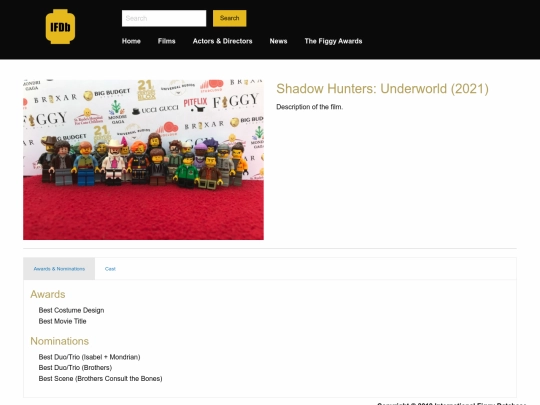Image resolution: width=540 pixels, height=405 pixels.
Task: Click the IFDb logo icon
Action: click(x=60, y=27)
